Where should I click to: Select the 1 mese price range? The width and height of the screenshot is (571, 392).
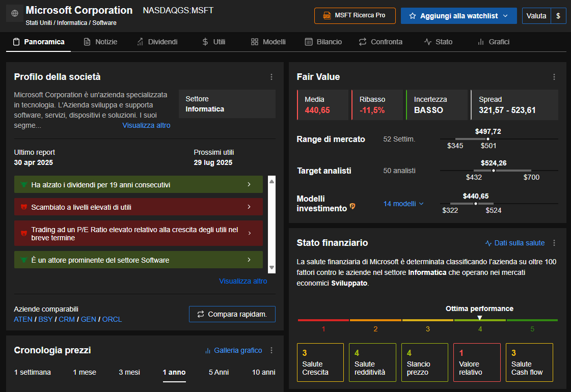(x=85, y=372)
